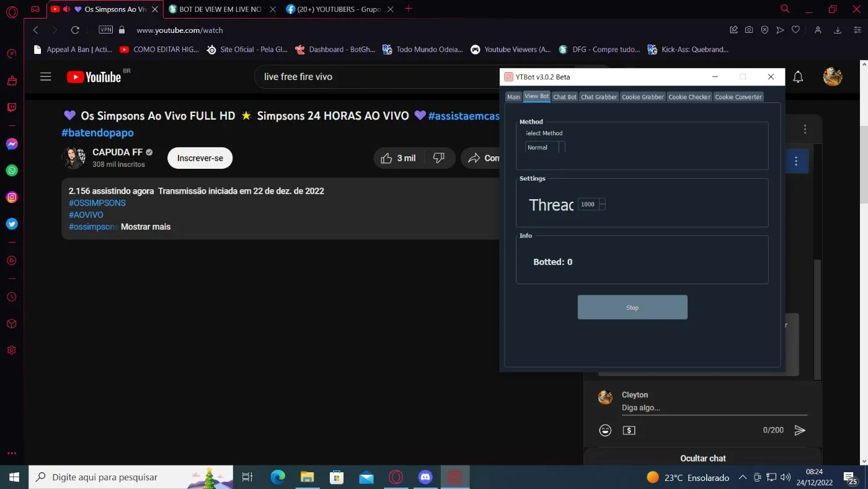This screenshot has width=868, height=489.
Task: Open #batendopapo hashtag link
Action: [x=97, y=133]
